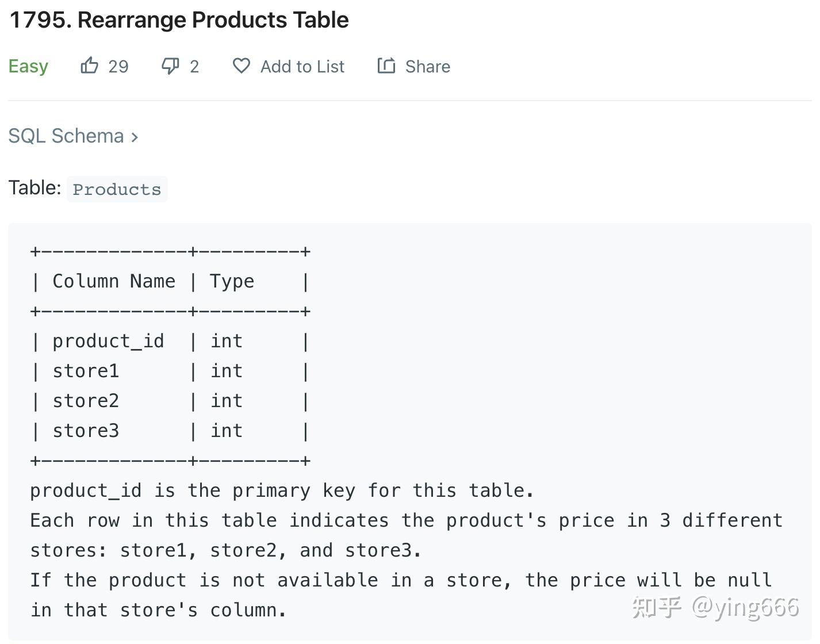Click the Share link
The image size is (820, 644).
(x=427, y=66)
